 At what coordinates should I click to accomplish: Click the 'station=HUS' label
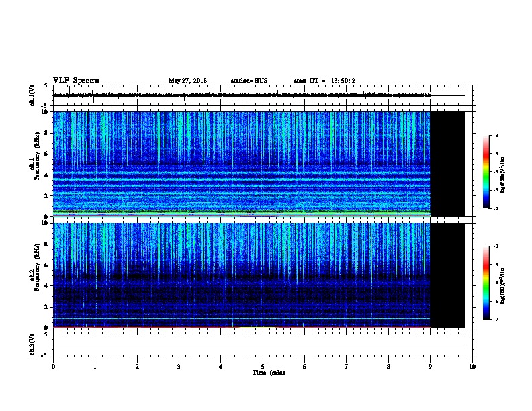(x=249, y=81)
